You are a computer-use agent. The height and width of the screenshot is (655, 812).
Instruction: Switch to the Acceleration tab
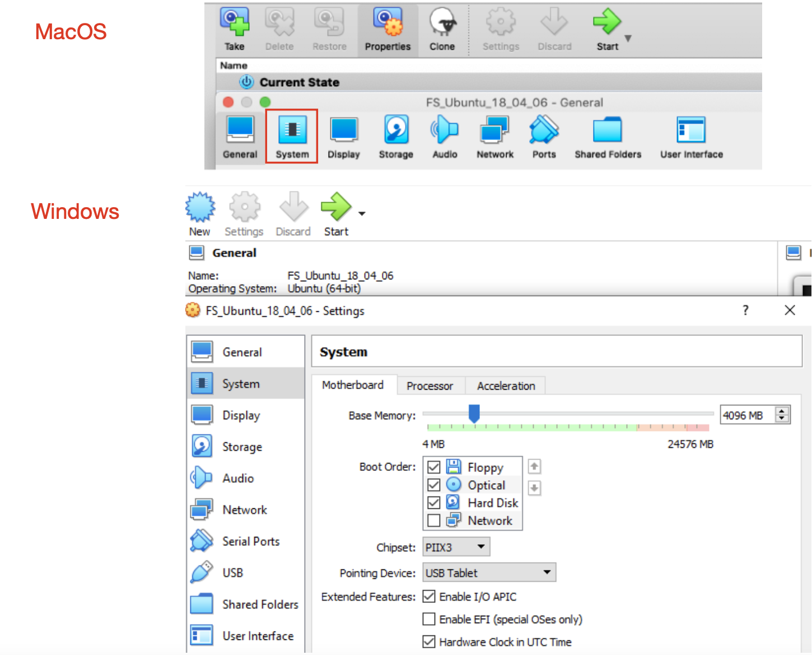click(x=506, y=386)
